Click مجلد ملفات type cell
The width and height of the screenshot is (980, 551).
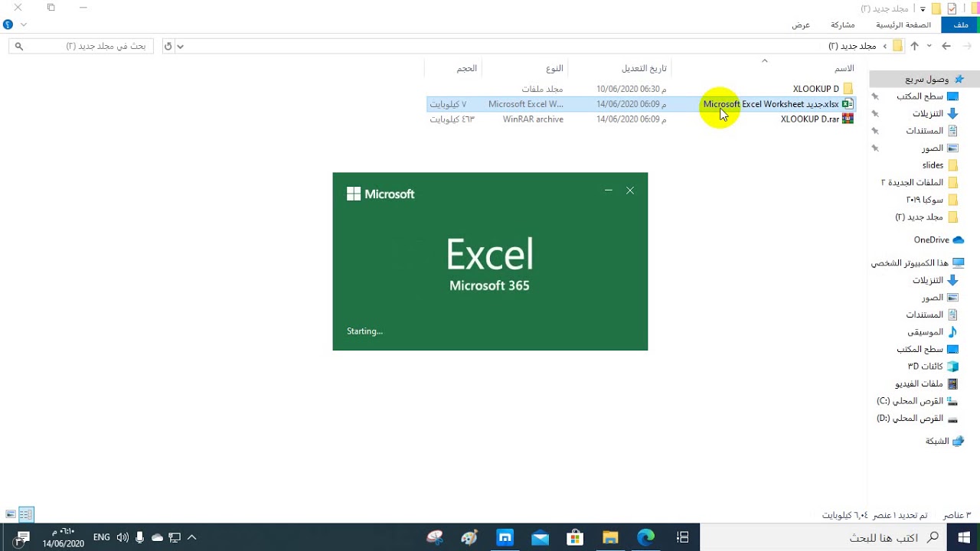(x=543, y=89)
